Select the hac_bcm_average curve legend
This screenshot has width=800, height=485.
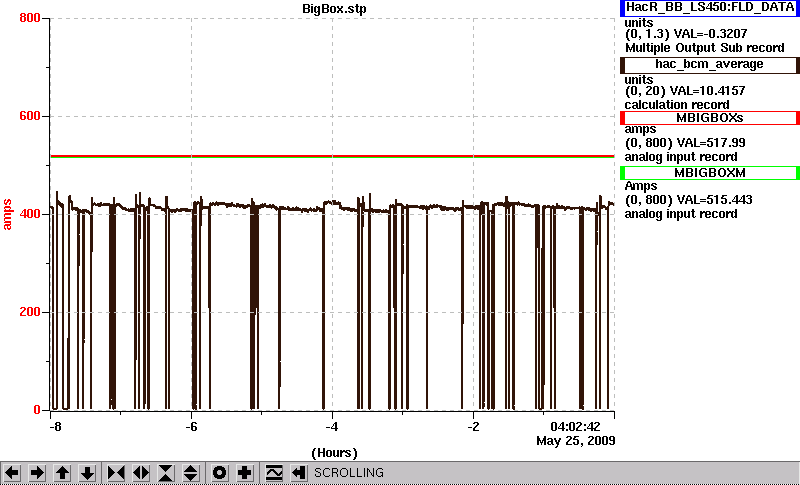point(710,65)
